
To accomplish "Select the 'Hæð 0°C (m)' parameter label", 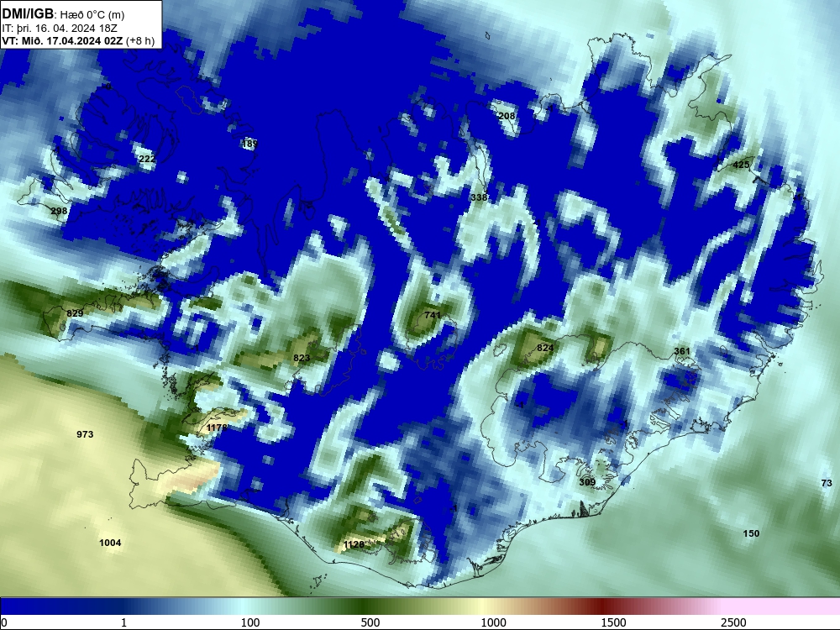I will pyautogui.click(x=92, y=15).
